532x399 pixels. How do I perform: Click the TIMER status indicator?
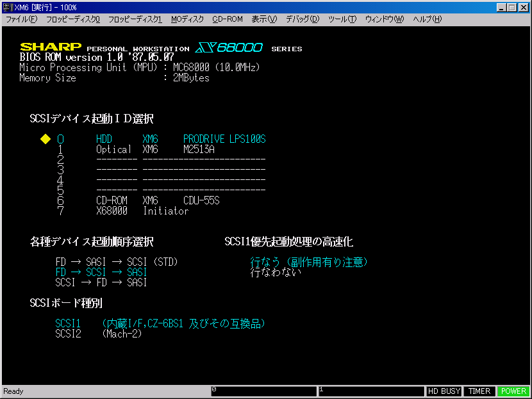pos(479,391)
